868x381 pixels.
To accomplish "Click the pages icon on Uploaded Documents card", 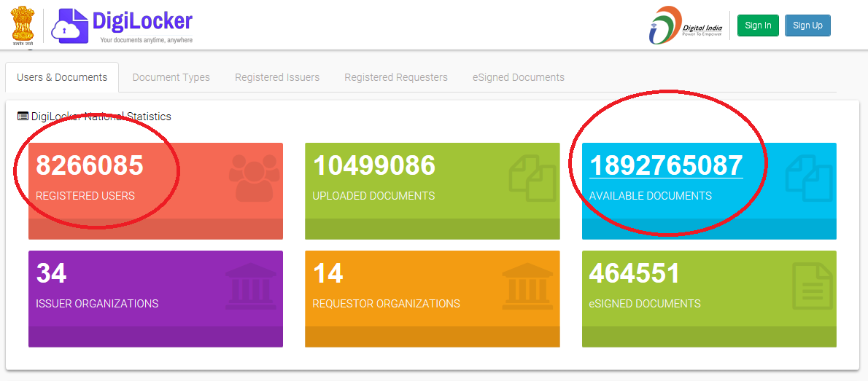I will [x=532, y=178].
